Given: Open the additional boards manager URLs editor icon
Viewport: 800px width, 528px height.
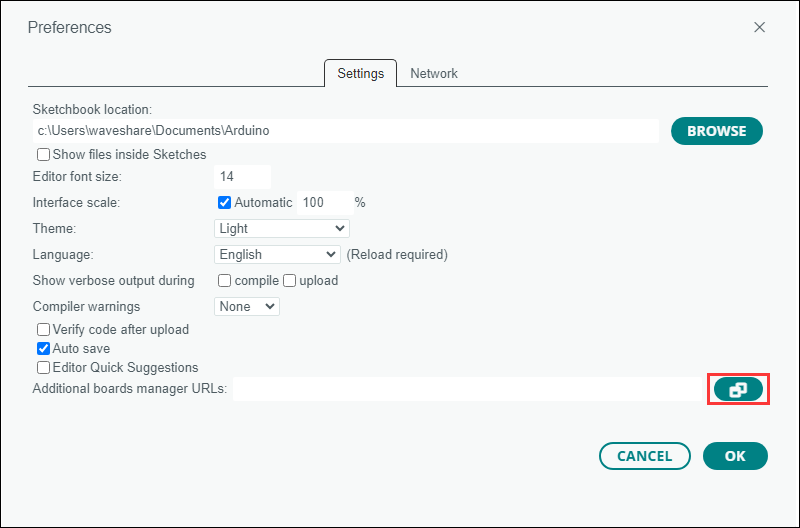Looking at the screenshot, I should [x=738, y=389].
